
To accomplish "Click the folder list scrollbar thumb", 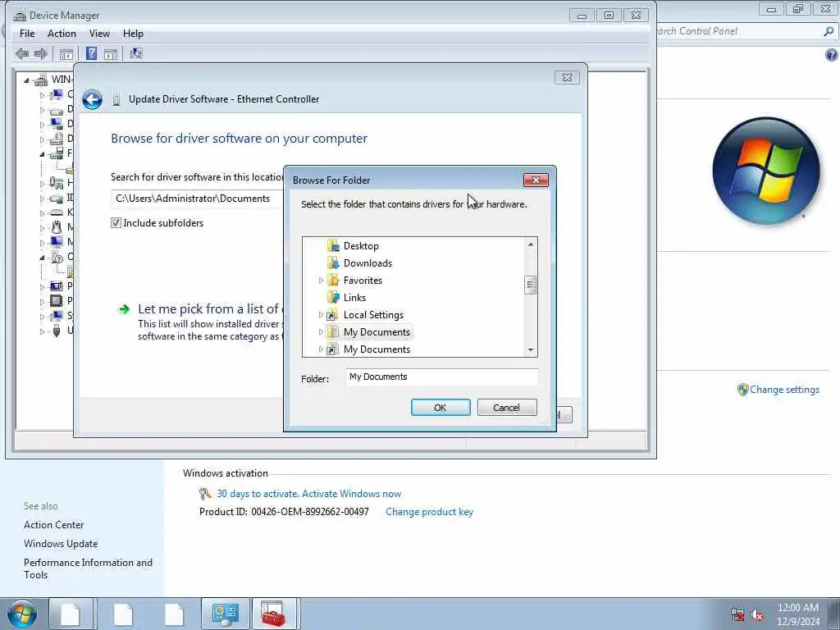I will tap(531, 285).
